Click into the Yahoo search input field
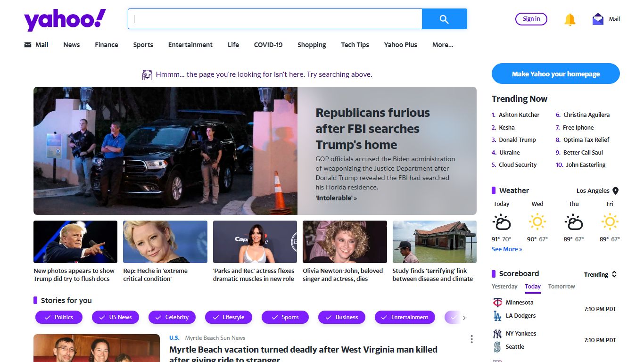Image resolution: width=644 pixels, height=362 pixels. [275, 19]
